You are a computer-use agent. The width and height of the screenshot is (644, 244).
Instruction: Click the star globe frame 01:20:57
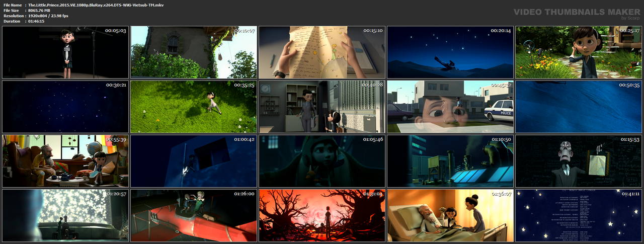pyautogui.click(x=65, y=215)
